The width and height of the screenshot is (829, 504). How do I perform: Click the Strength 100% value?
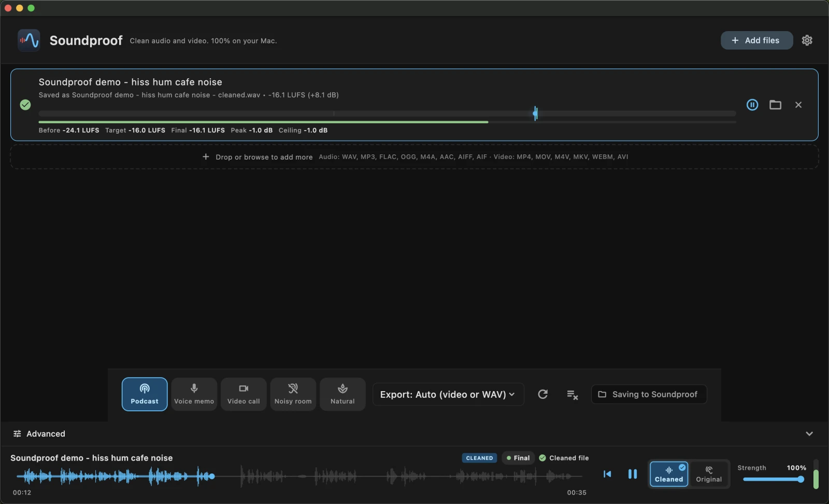pyautogui.click(x=796, y=468)
